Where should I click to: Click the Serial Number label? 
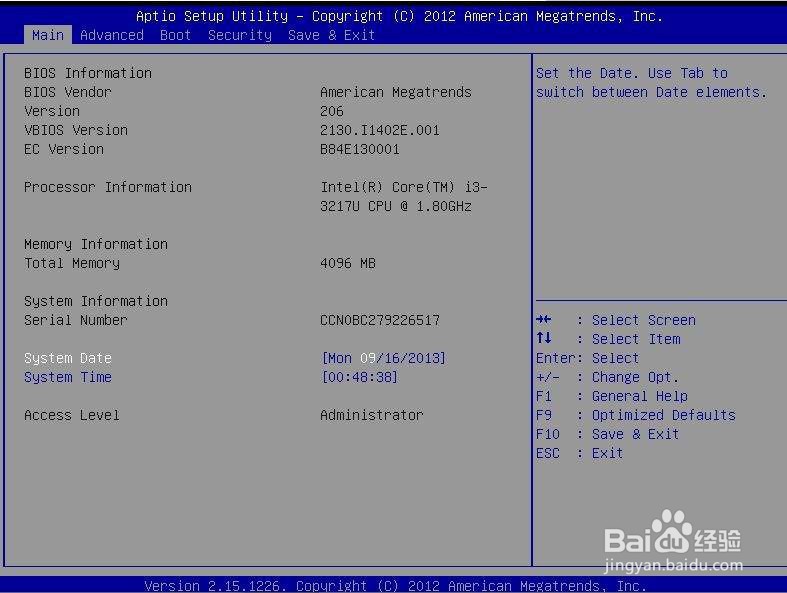(75, 320)
